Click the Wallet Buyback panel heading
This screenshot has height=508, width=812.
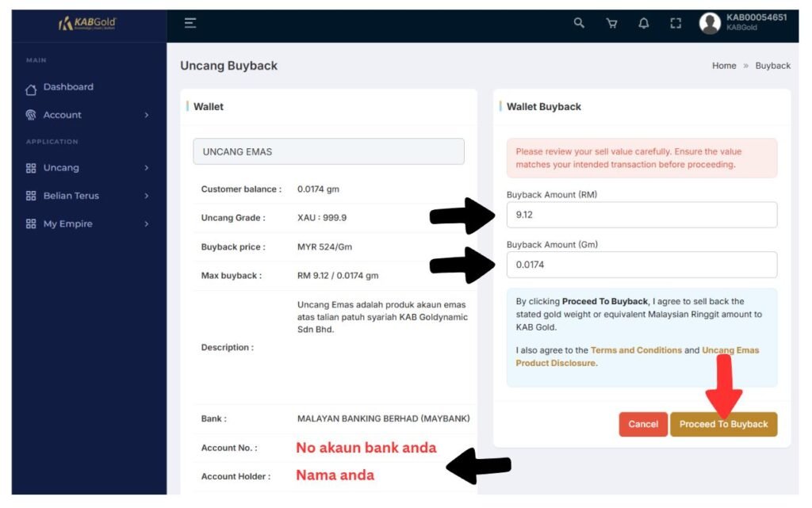[x=544, y=106]
